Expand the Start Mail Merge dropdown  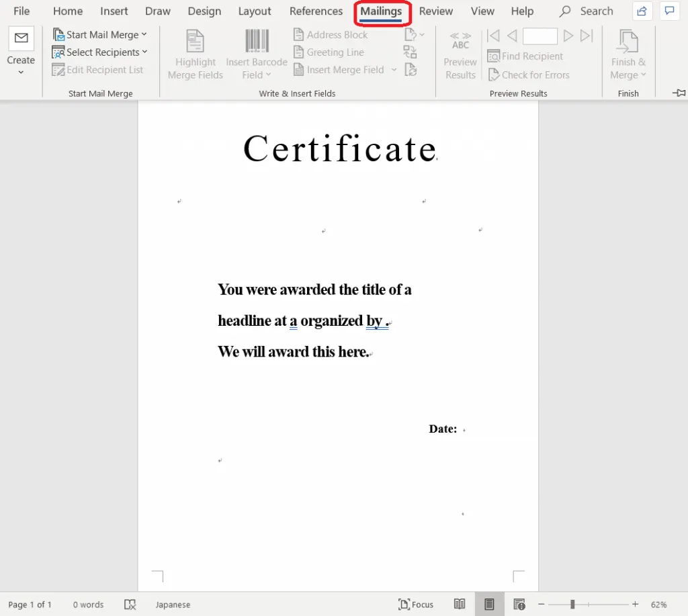(x=100, y=34)
